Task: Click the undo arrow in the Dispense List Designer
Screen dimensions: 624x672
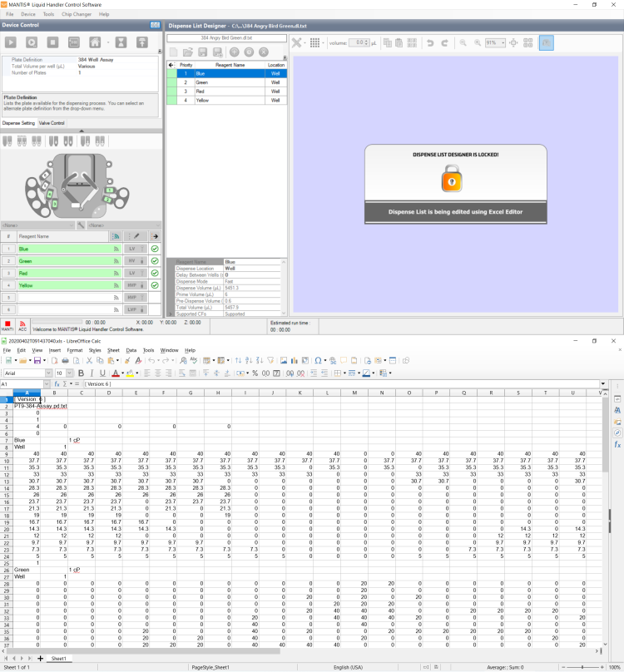Action: point(430,43)
